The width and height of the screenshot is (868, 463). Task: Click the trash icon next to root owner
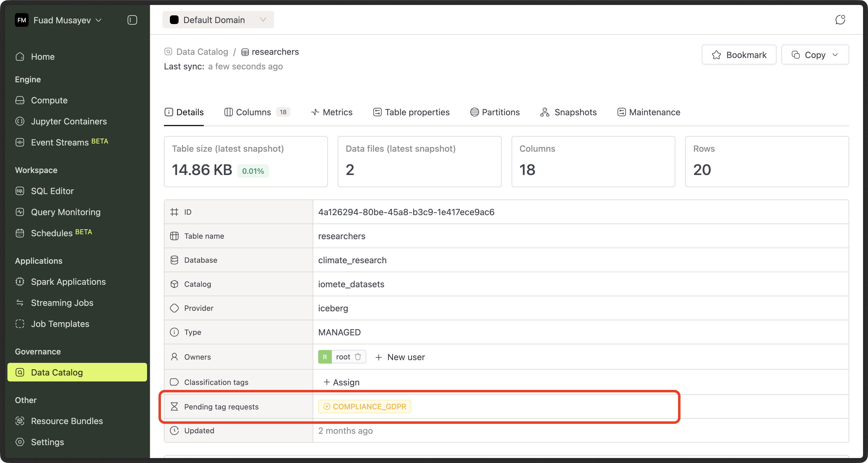click(x=358, y=357)
